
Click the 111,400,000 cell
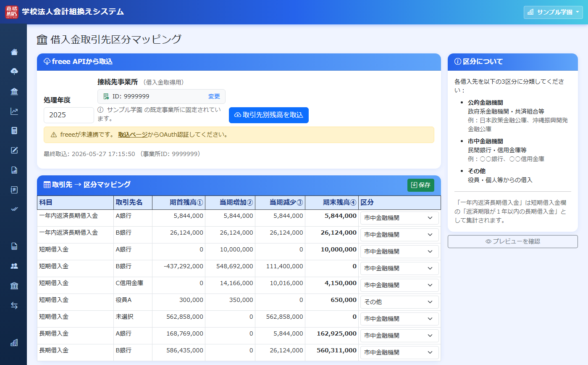[x=280, y=268]
